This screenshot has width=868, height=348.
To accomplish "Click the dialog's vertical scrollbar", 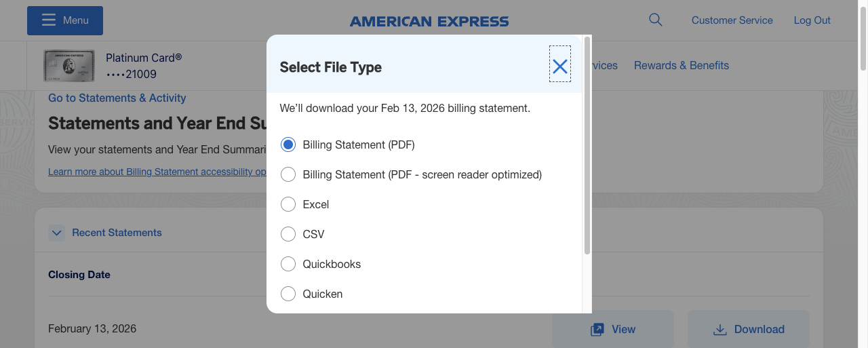I will pos(587,146).
